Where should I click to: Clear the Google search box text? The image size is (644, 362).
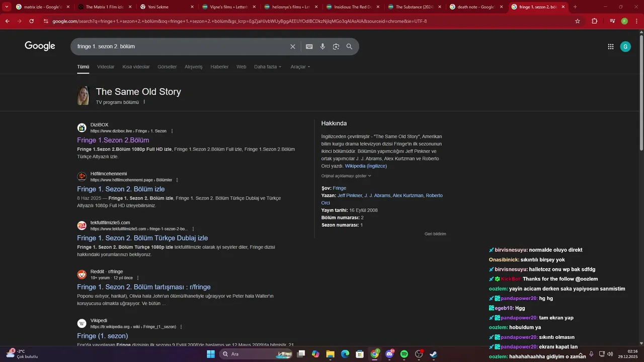tap(293, 46)
